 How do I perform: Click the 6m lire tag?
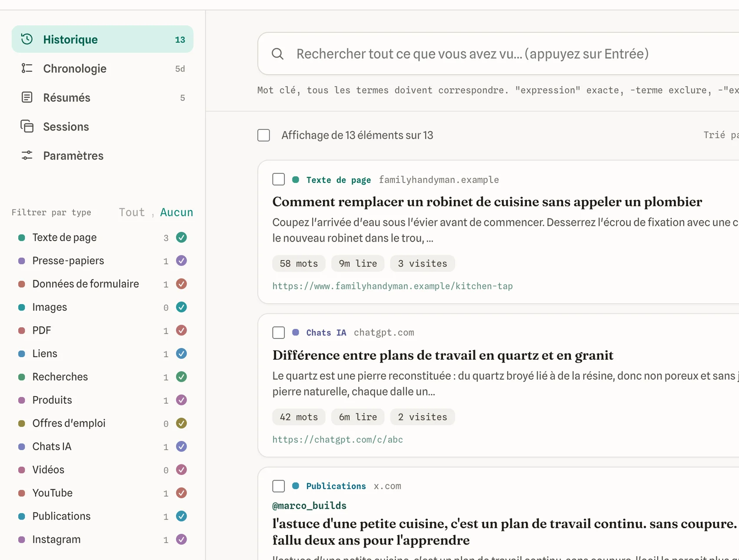pos(358,417)
